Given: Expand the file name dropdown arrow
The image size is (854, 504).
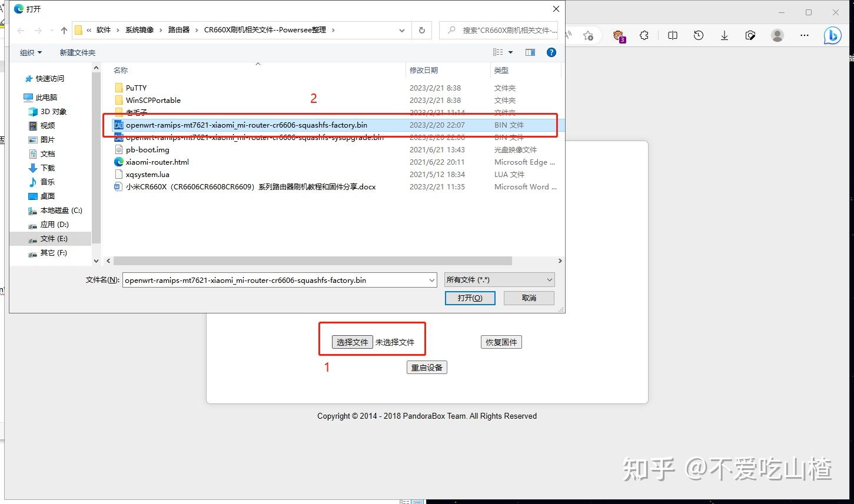Looking at the screenshot, I should click(431, 280).
